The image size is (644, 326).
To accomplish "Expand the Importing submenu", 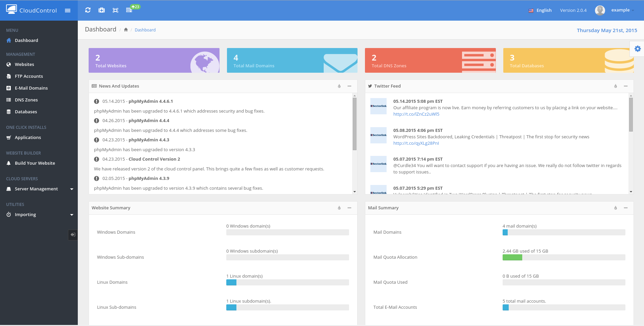I will [39, 214].
